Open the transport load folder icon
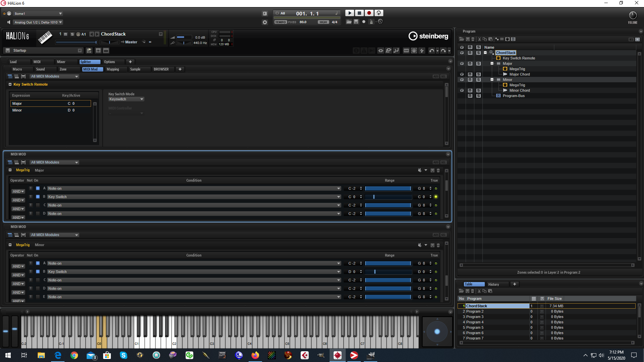The width and height of the screenshot is (644, 362). click(x=349, y=22)
